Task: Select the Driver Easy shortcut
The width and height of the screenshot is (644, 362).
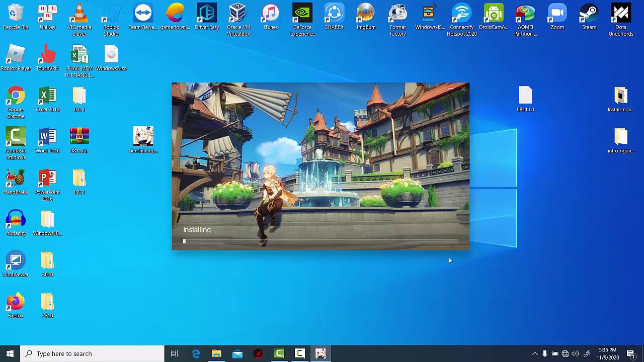Action: pyautogui.click(x=207, y=17)
